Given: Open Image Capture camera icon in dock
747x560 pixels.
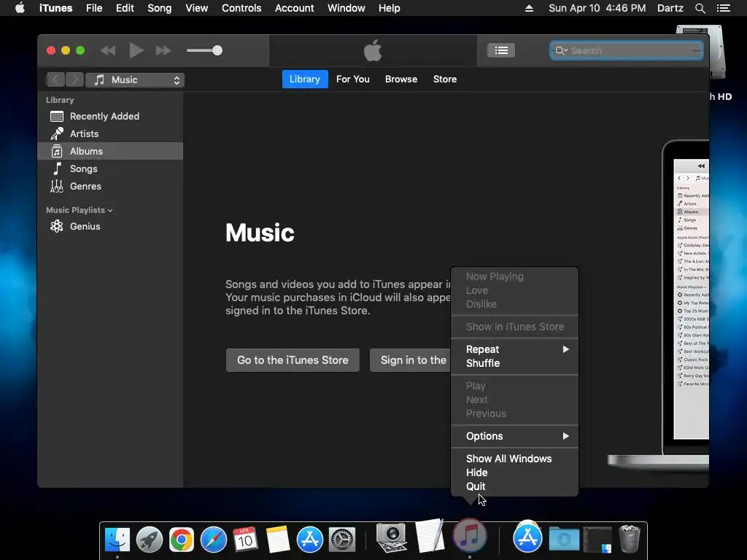Looking at the screenshot, I should click(391, 538).
